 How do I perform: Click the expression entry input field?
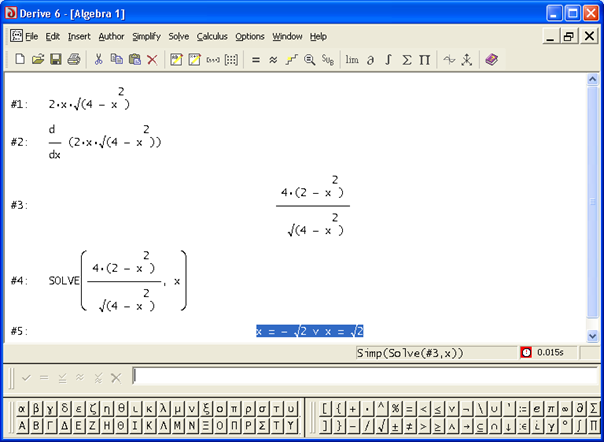pos(360,376)
